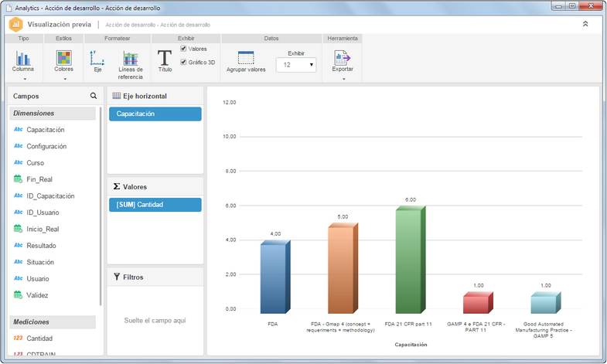Open the Exhibir 12 dropdown

296,65
